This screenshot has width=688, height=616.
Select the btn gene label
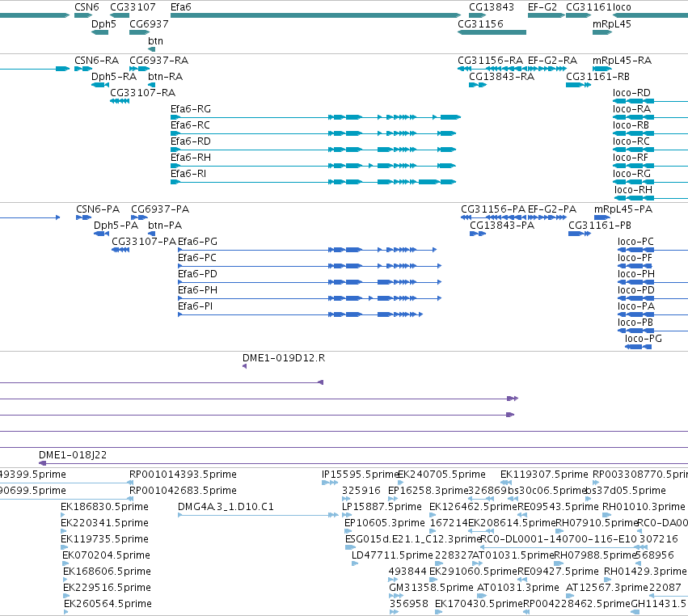[155, 40]
